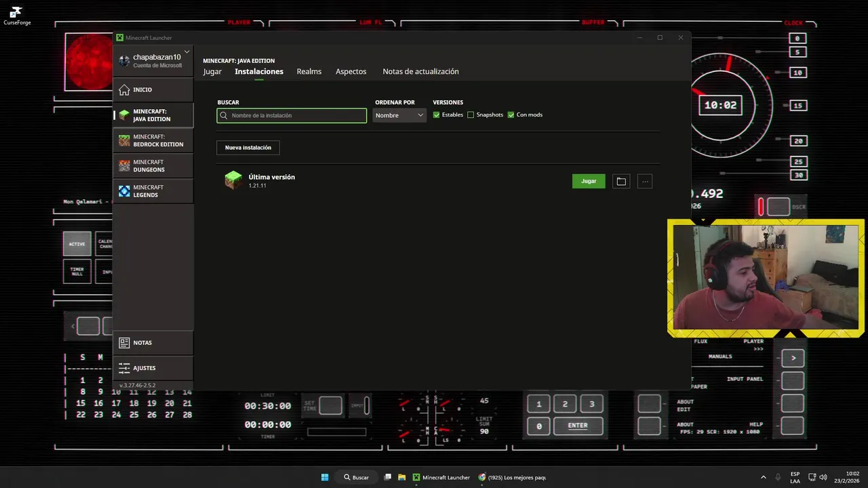The height and width of the screenshot is (488, 868).
Task: Open Minecraft Dungeons in sidebar
Action: point(153,166)
